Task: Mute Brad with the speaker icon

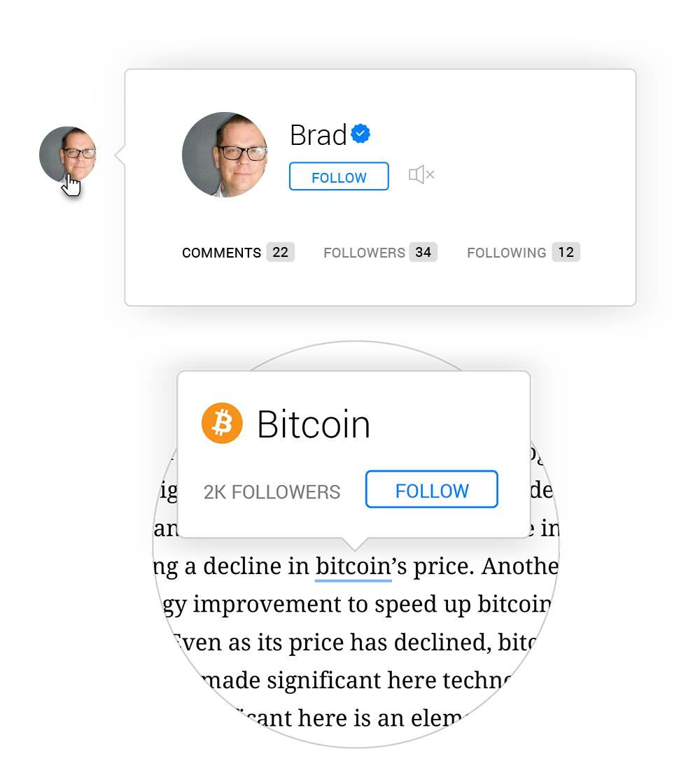Action: coord(421,175)
